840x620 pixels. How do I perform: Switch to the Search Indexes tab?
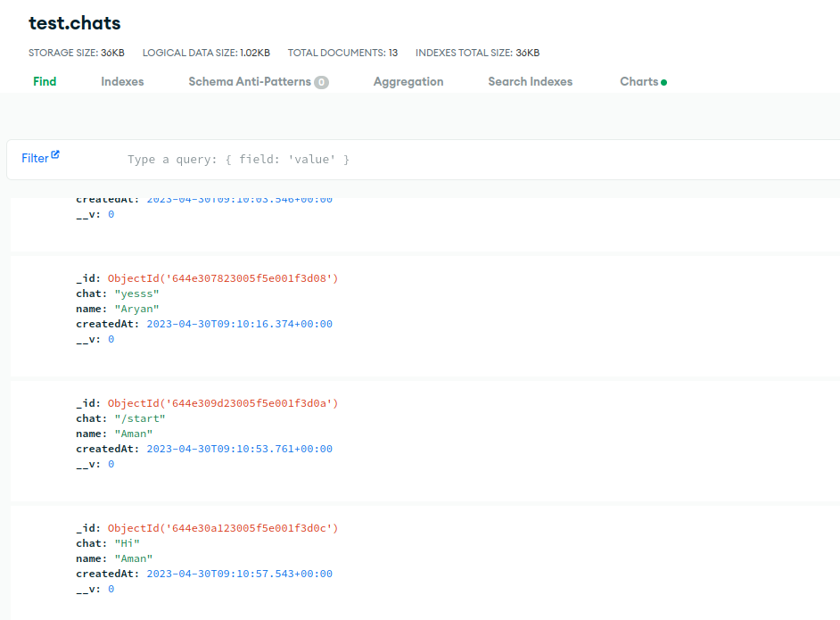pyautogui.click(x=530, y=81)
